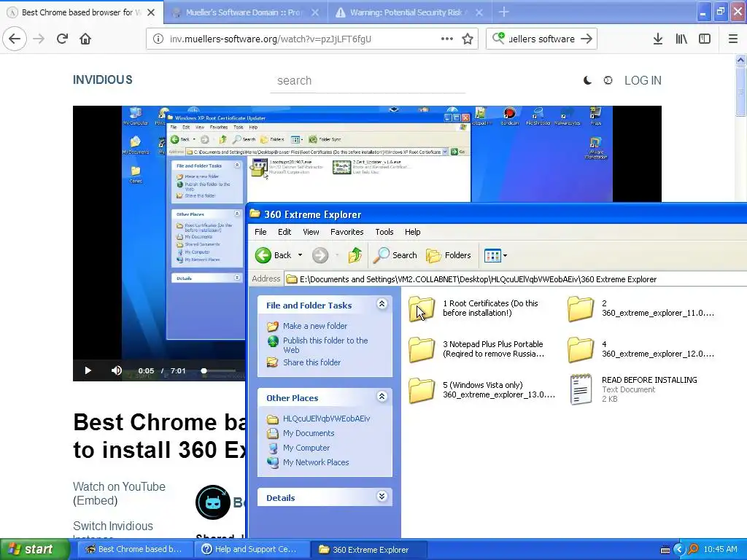This screenshot has width=747, height=560.
Task: Switch to Potential Security Risk warning tab
Action: coord(410,12)
